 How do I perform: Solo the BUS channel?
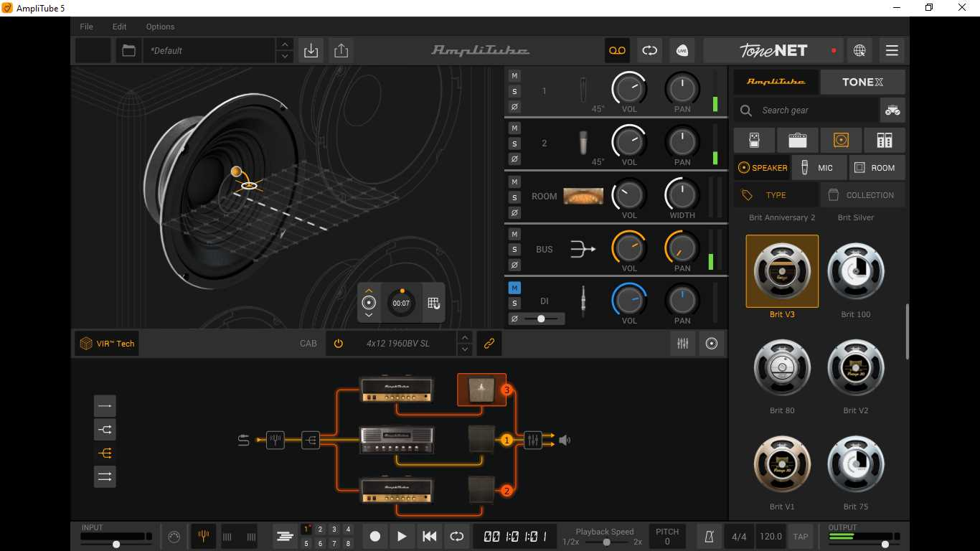(x=514, y=250)
